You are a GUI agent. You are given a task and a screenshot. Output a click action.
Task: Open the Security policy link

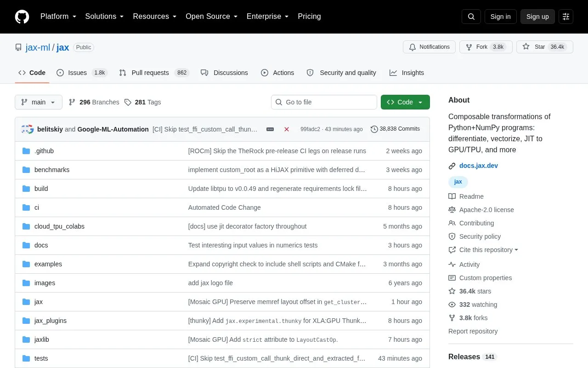click(475, 236)
